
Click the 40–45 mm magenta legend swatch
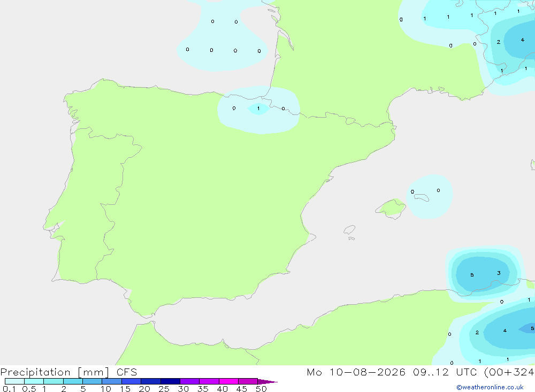coord(228,381)
